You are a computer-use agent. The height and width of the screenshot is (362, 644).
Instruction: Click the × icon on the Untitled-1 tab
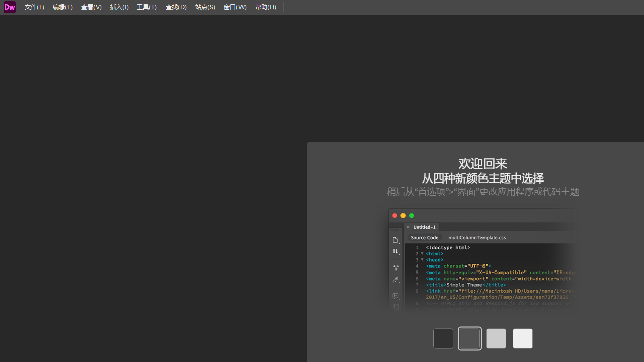pos(408,227)
